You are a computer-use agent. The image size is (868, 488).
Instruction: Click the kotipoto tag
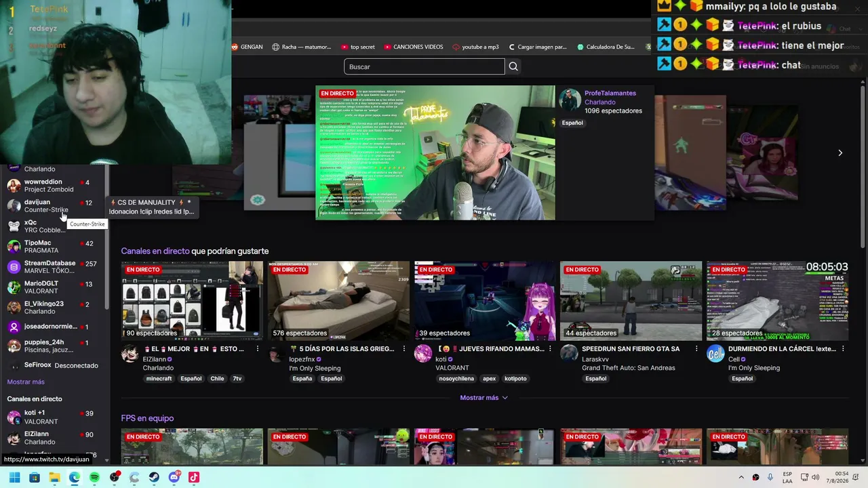515,379
